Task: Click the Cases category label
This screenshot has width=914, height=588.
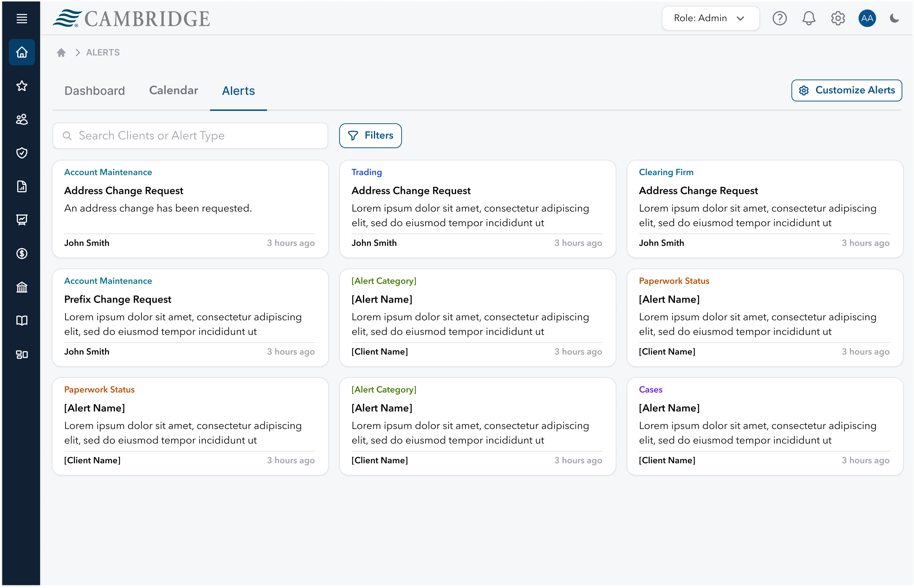Action: click(x=650, y=389)
